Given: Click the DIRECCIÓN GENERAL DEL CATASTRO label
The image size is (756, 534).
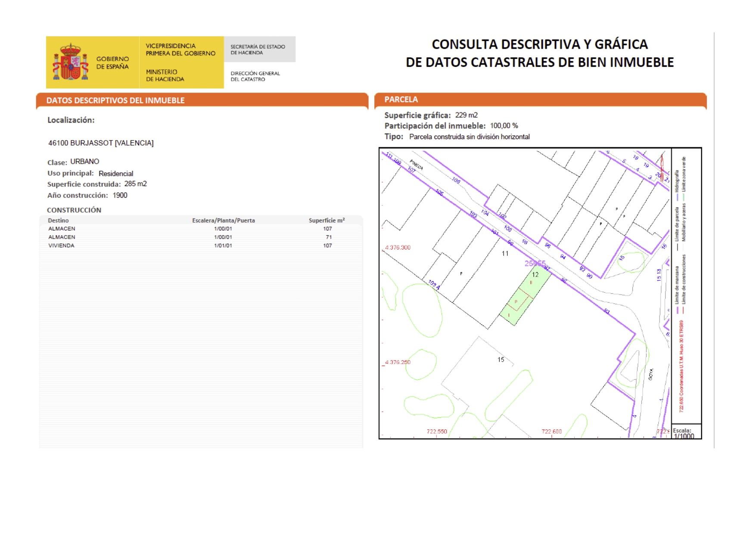Looking at the screenshot, I should 255,76.
